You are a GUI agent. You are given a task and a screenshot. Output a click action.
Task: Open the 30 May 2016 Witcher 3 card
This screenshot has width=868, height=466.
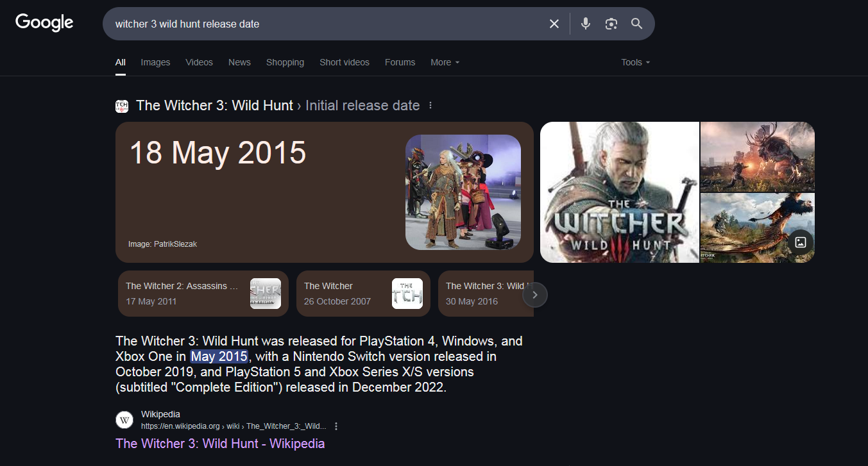click(486, 294)
